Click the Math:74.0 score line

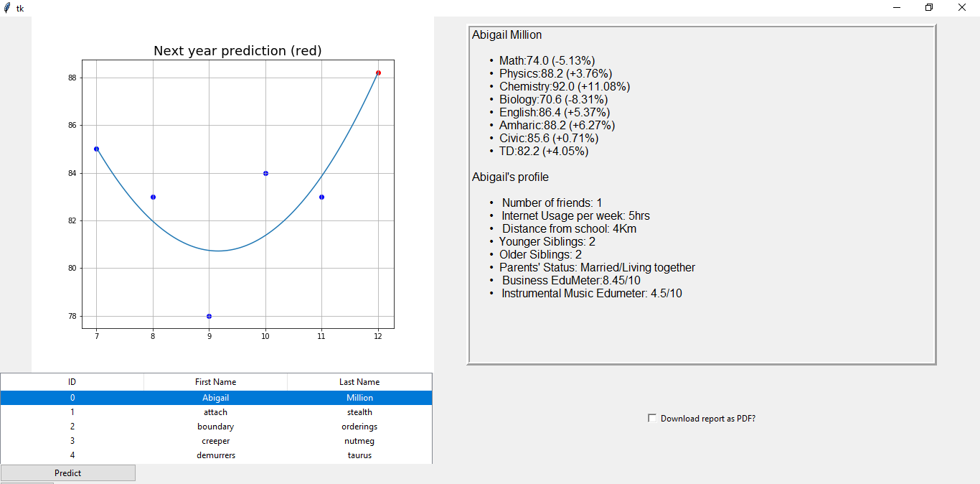click(547, 61)
